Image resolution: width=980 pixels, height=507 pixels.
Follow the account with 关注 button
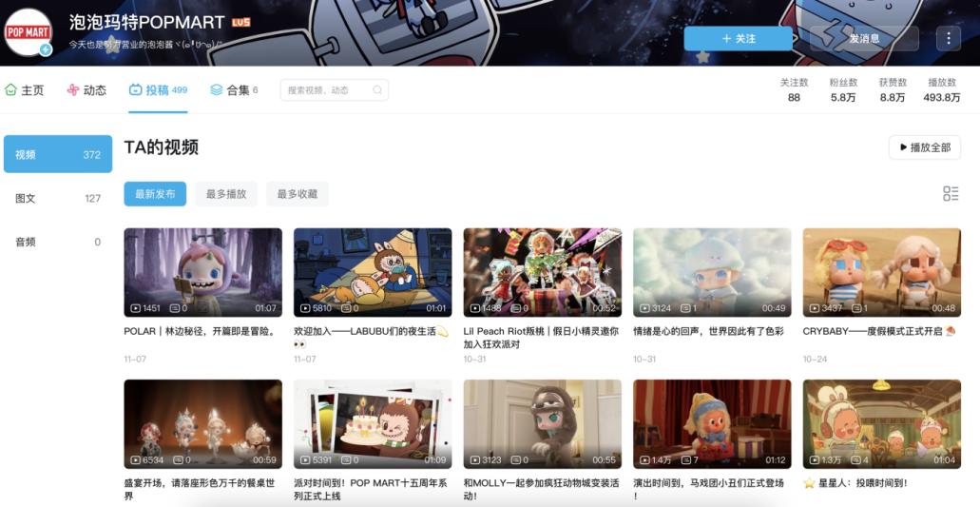[x=739, y=39]
